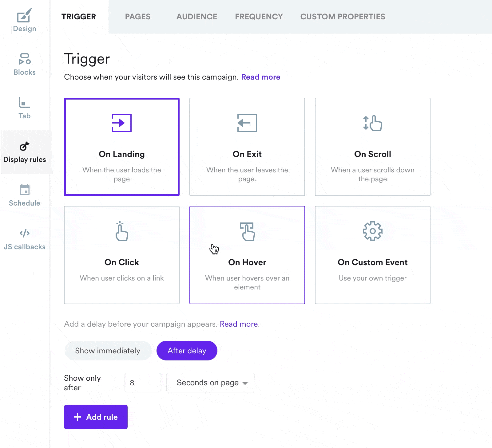Click 'When a user scrolls down the page' text
Image resolution: width=492 pixels, height=448 pixels.
(x=373, y=175)
